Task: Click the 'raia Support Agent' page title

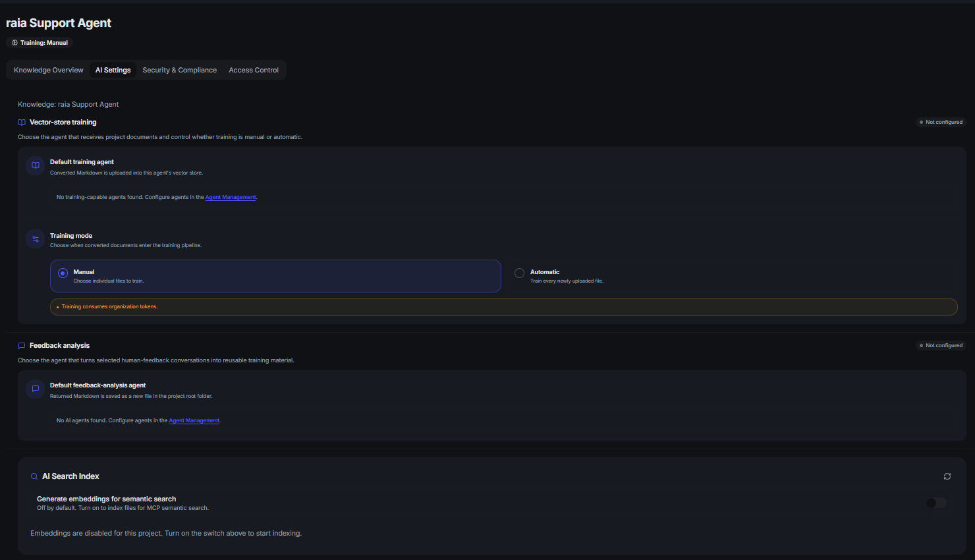Action: click(59, 23)
